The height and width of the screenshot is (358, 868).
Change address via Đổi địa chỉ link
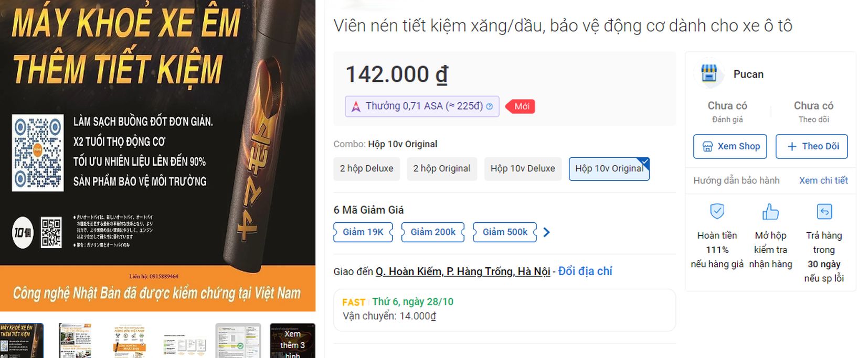click(585, 271)
